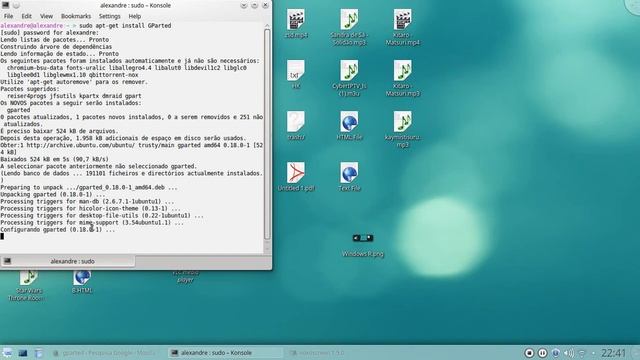
Task: Select the Kitaro - Matsuri.mp4 desktop file
Action: click(402, 27)
